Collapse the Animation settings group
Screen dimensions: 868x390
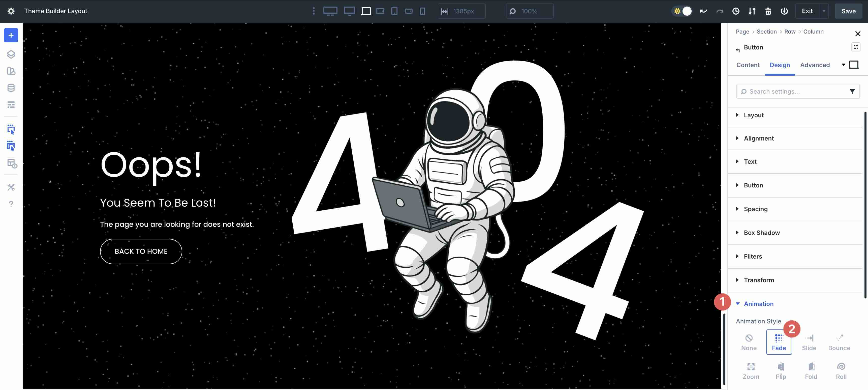click(758, 304)
